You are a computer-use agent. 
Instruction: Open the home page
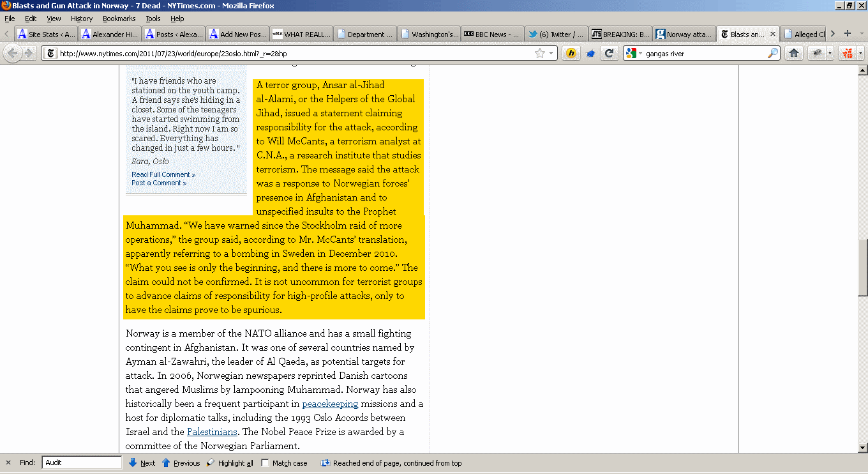pos(793,53)
